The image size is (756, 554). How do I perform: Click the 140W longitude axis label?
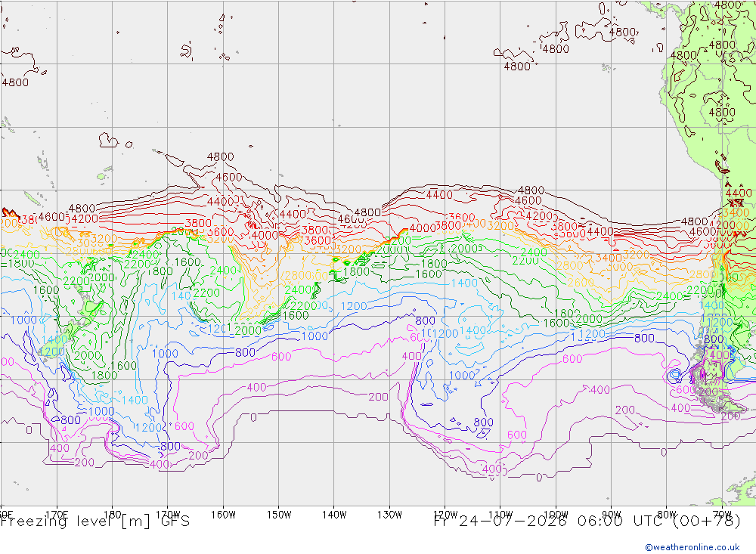(x=334, y=515)
